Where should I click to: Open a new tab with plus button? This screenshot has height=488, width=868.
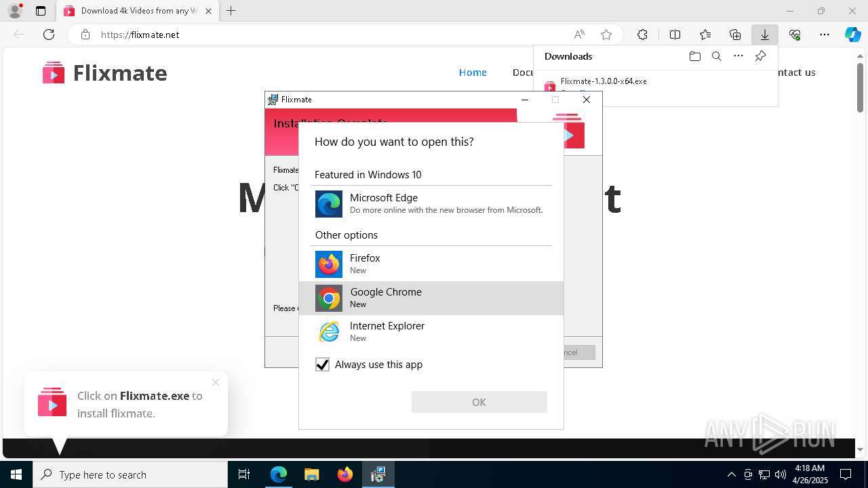(x=231, y=11)
